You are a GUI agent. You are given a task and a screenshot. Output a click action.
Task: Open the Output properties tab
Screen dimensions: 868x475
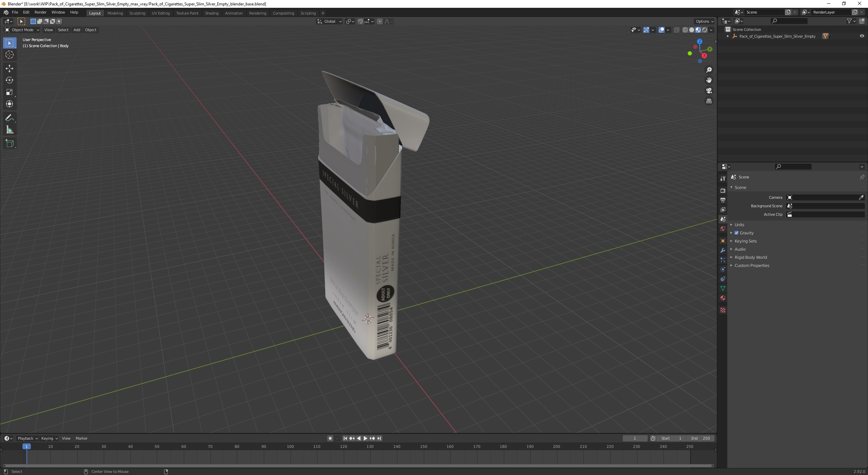tap(723, 200)
